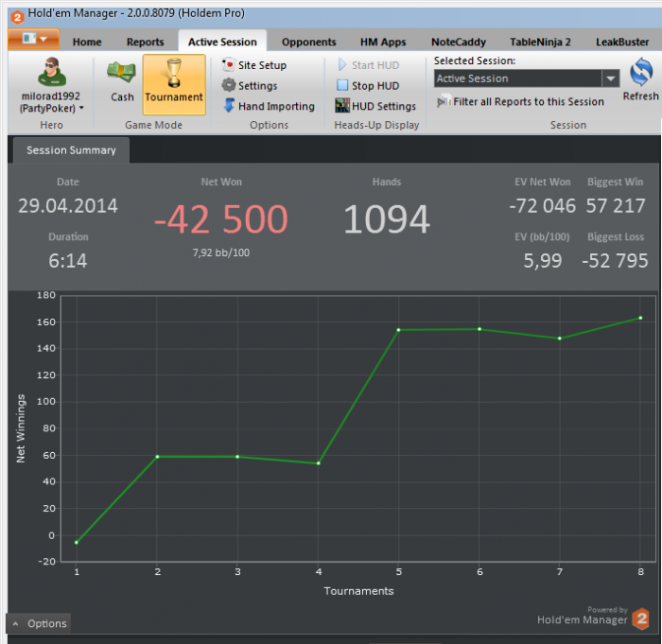662x644 pixels.
Task: Click the Start HUD label
Action: [375, 65]
